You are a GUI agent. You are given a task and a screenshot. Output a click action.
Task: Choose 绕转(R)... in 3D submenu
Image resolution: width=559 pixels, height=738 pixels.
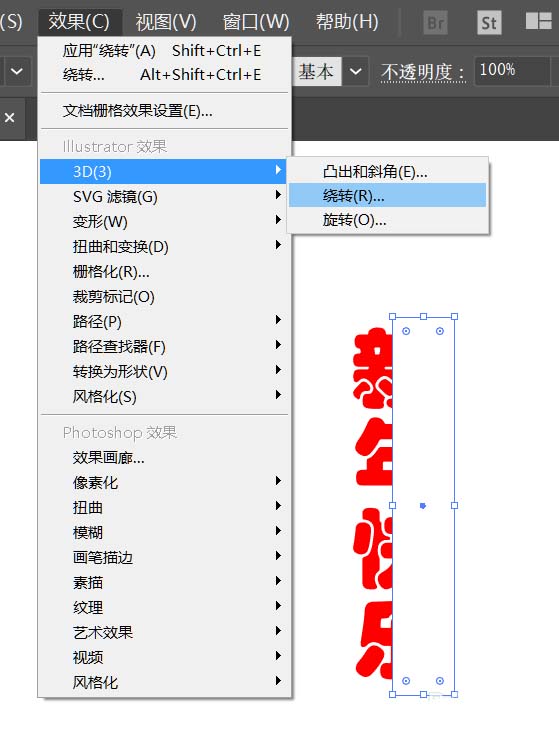[x=387, y=195]
